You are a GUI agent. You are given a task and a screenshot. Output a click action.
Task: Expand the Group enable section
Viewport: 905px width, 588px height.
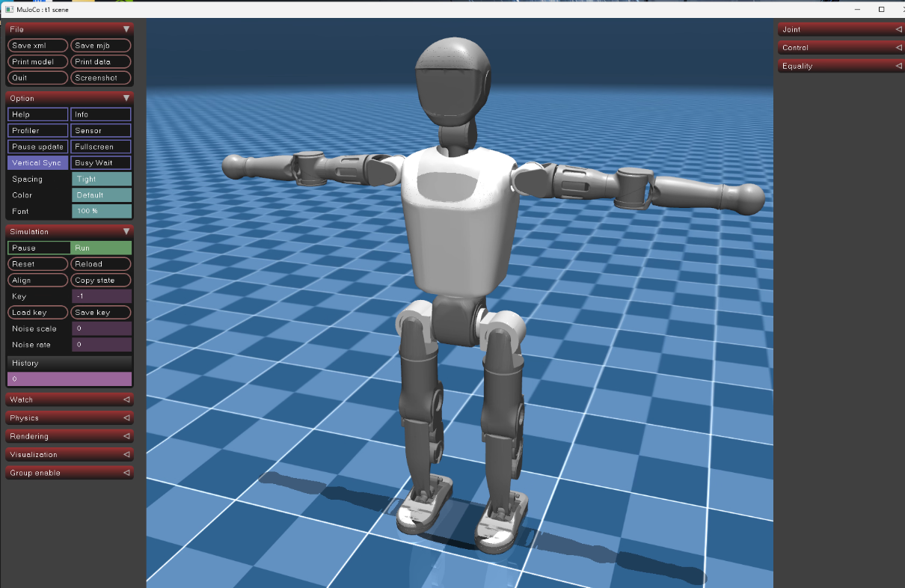[x=70, y=473]
